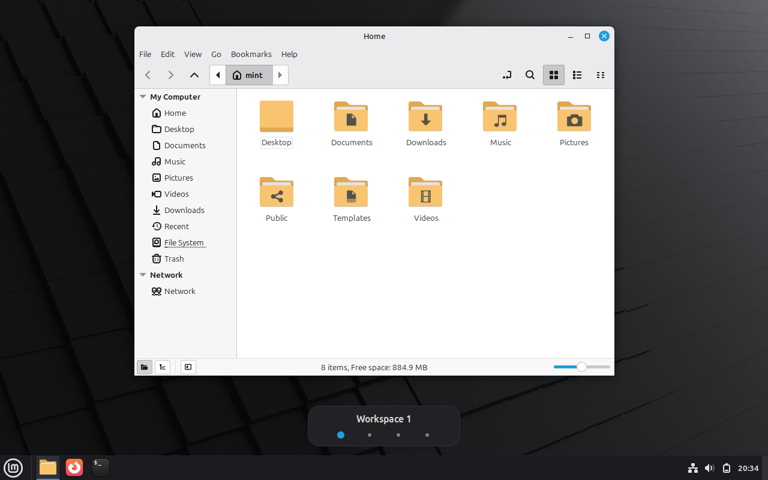The image size is (768, 480).
Task: Go up to the parent folder
Action: [194, 75]
